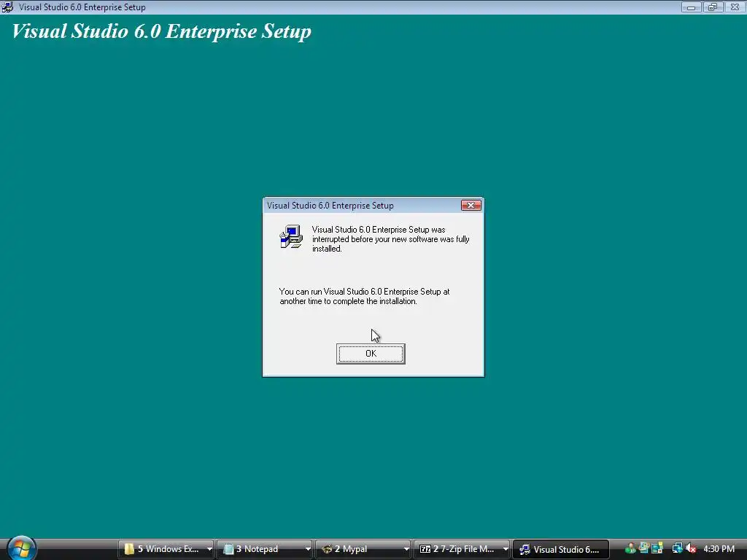This screenshot has width=747, height=560.
Task: Click the 7-Zip icon in the taskbar
Action: [x=425, y=549]
